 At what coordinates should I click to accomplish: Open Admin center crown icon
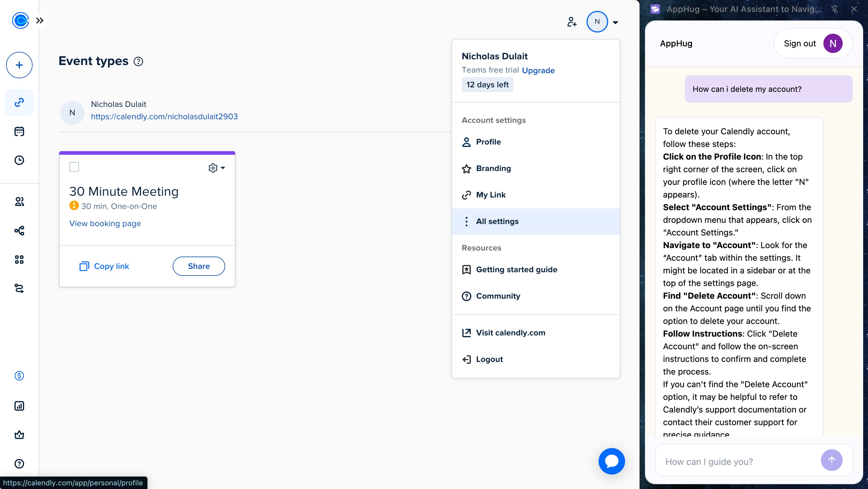coord(19,435)
